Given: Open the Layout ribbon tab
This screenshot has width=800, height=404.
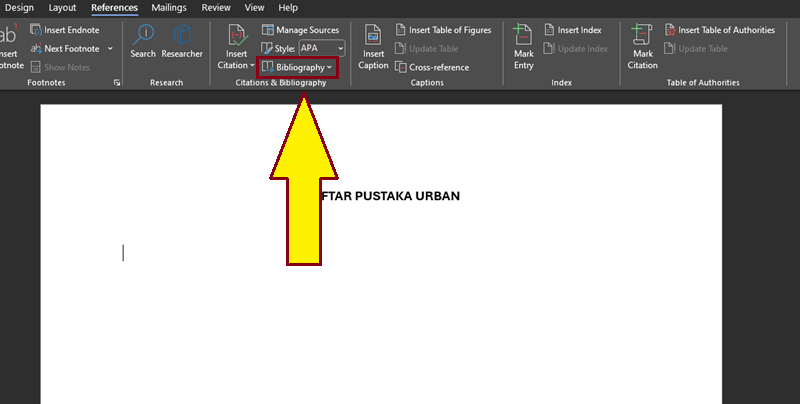Looking at the screenshot, I should (x=62, y=8).
